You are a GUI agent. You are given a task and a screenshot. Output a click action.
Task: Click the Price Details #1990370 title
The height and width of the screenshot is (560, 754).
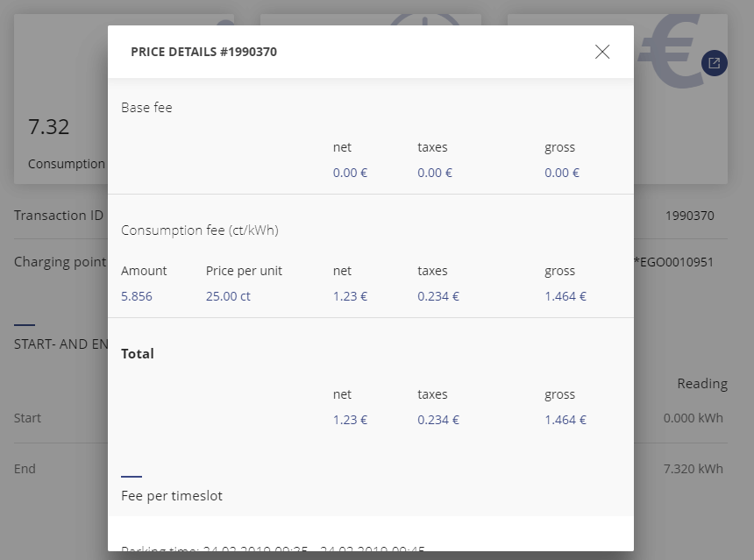point(203,52)
